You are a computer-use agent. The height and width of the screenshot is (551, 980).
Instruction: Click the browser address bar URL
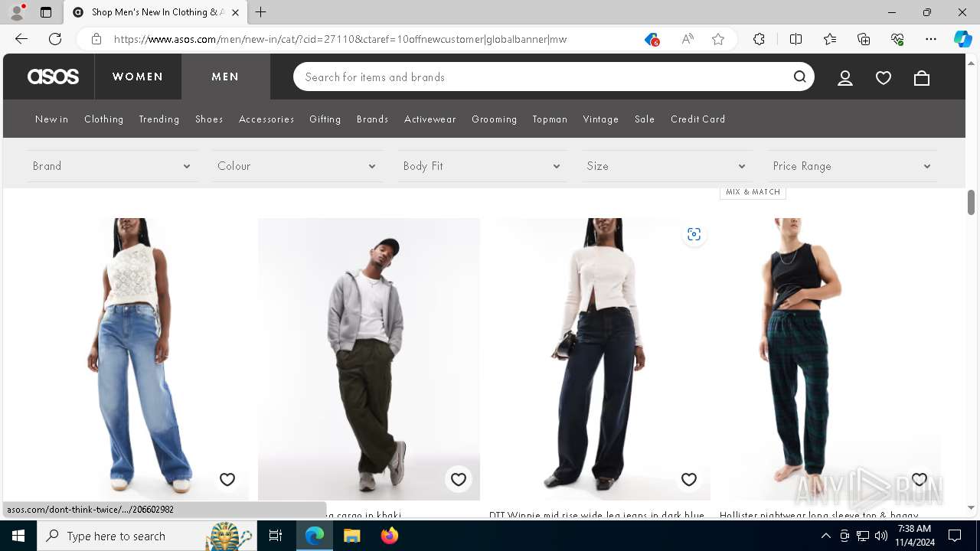click(x=341, y=39)
